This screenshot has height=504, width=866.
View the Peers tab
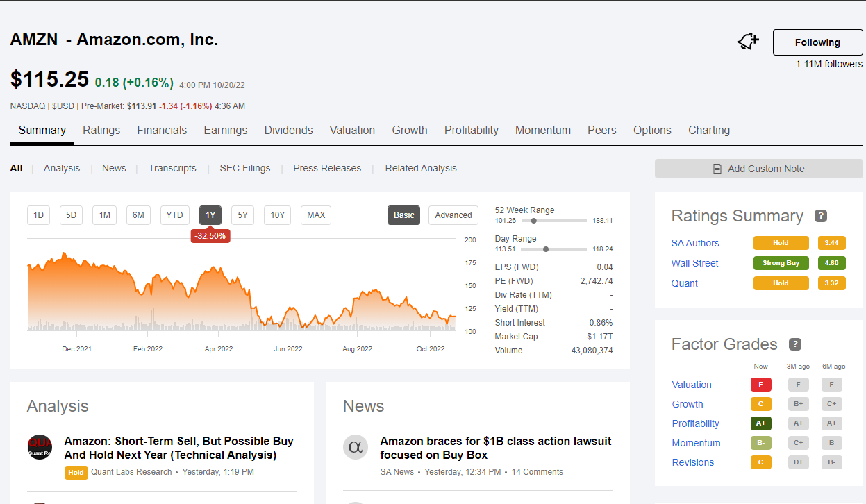602,130
